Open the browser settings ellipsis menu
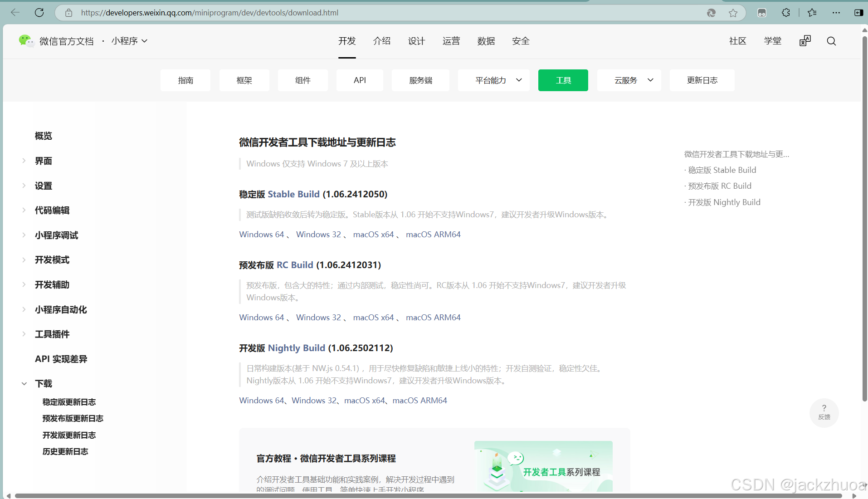Viewport: 868px width, 499px height. pyautogui.click(x=836, y=13)
